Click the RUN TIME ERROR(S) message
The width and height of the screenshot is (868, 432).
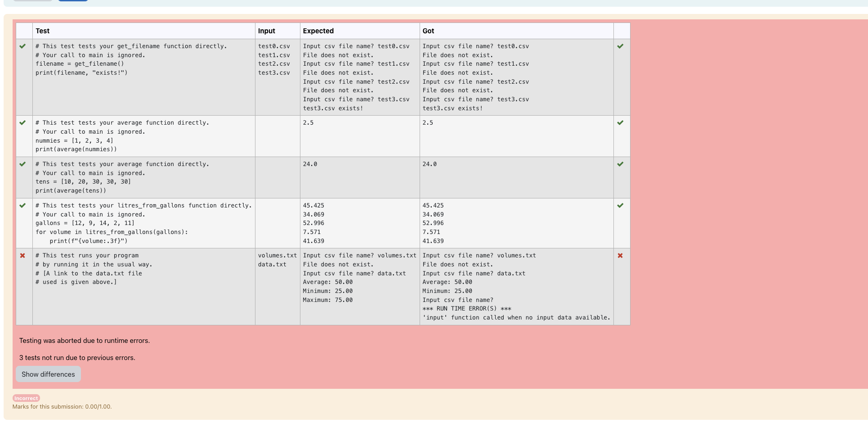pos(467,309)
